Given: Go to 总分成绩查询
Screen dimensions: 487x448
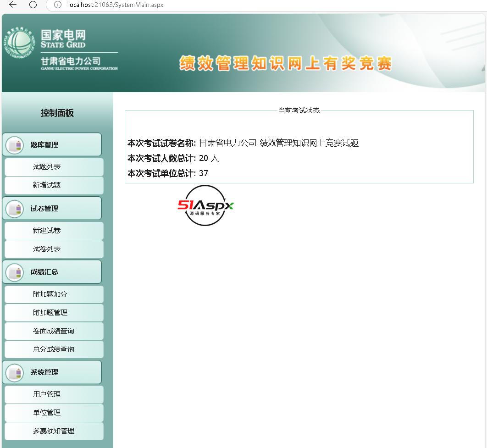Looking at the screenshot, I should [54, 349].
